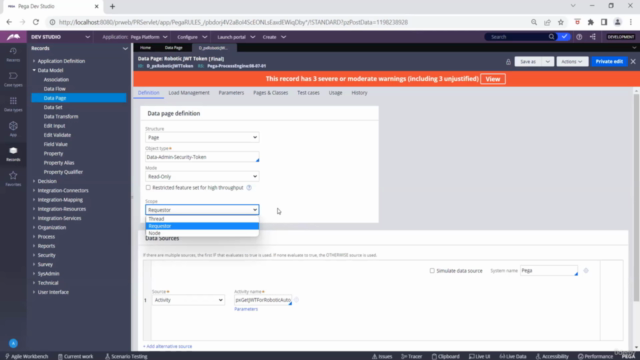
Task: Switch to the Parameters tab
Action: tap(231, 93)
